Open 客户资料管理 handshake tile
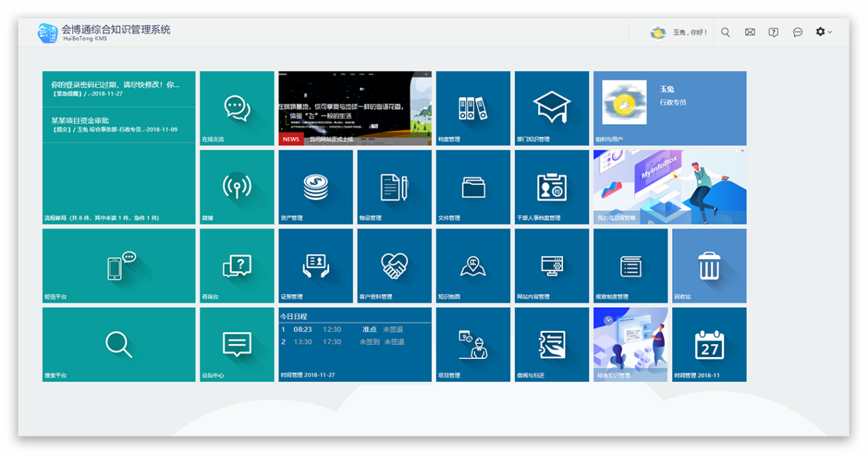This screenshot has width=868, height=455. [394, 265]
